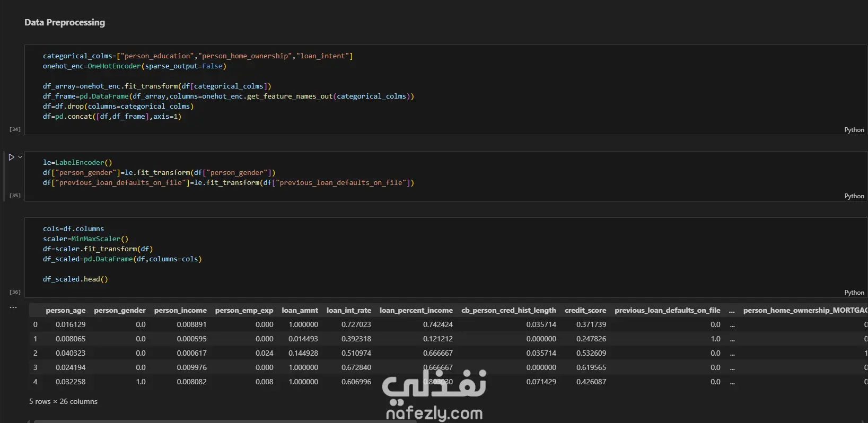
Task: Click the execution count [35] label
Action: pyautogui.click(x=15, y=196)
